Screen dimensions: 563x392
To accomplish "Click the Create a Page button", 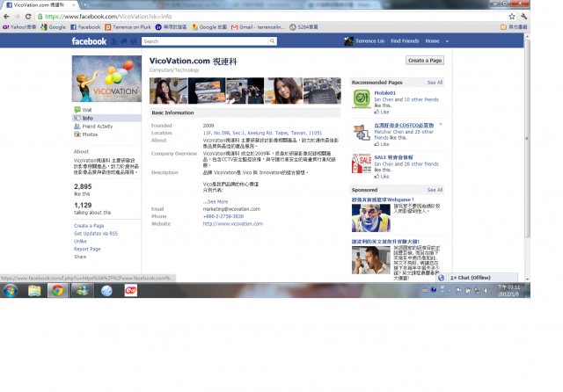I will (425, 61).
